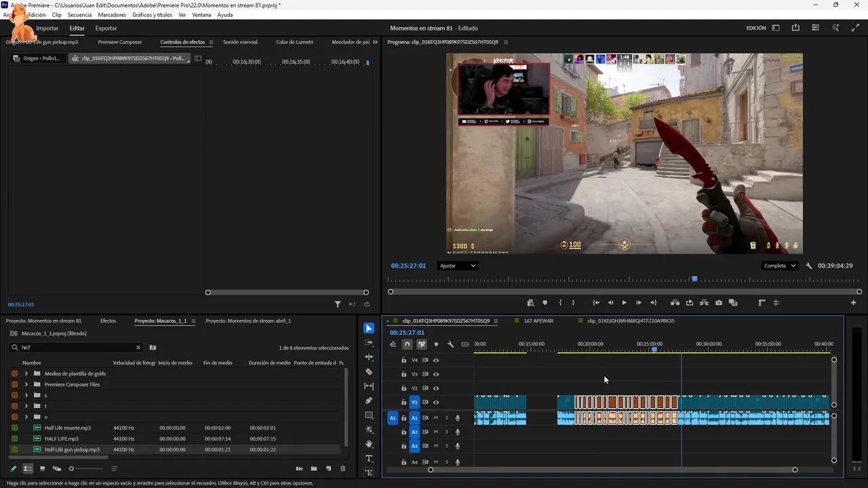This screenshot has height=488, width=868.
Task: Select the Track Select Forward tool
Action: pos(369,343)
